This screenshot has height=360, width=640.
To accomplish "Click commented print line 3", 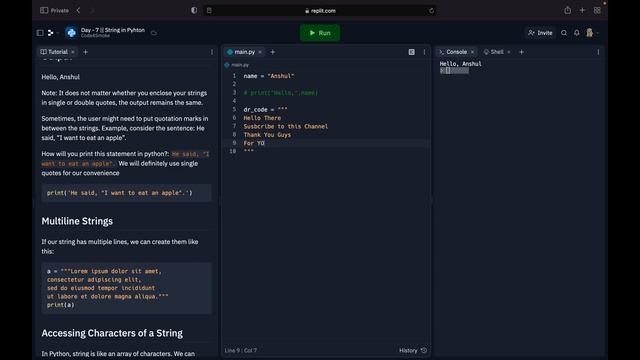I will [x=281, y=93].
